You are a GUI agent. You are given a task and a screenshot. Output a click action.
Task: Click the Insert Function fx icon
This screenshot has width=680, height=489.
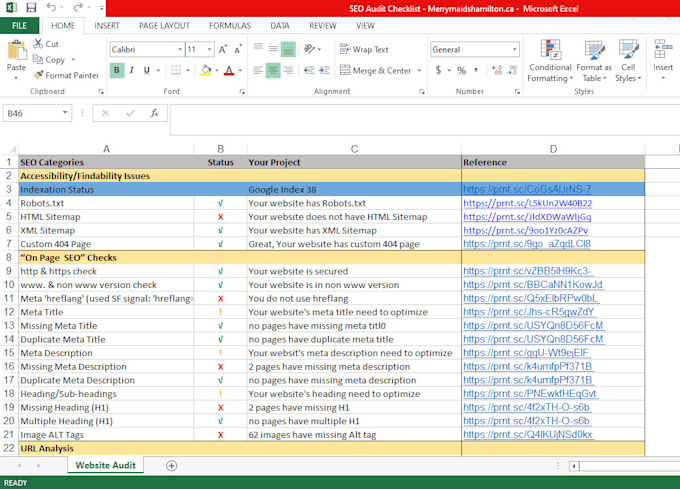154,113
